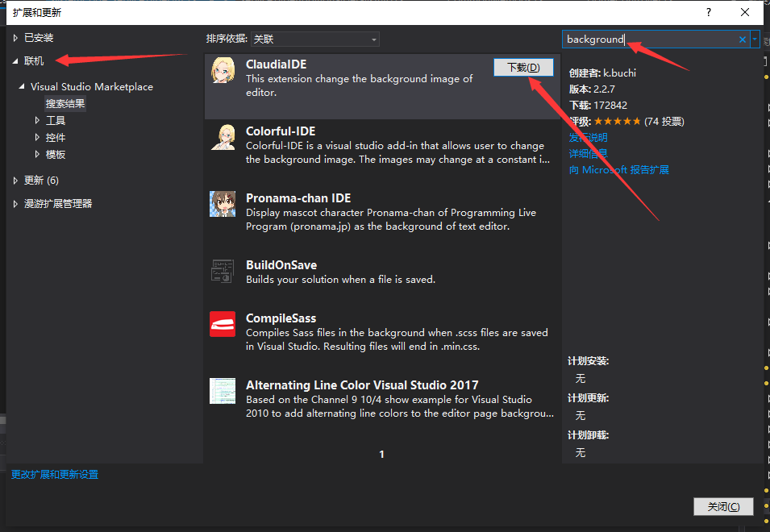This screenshot has width=770, height=532.
Task: Click the star rating for ClaudiaIDE
Action: (618, 121)
